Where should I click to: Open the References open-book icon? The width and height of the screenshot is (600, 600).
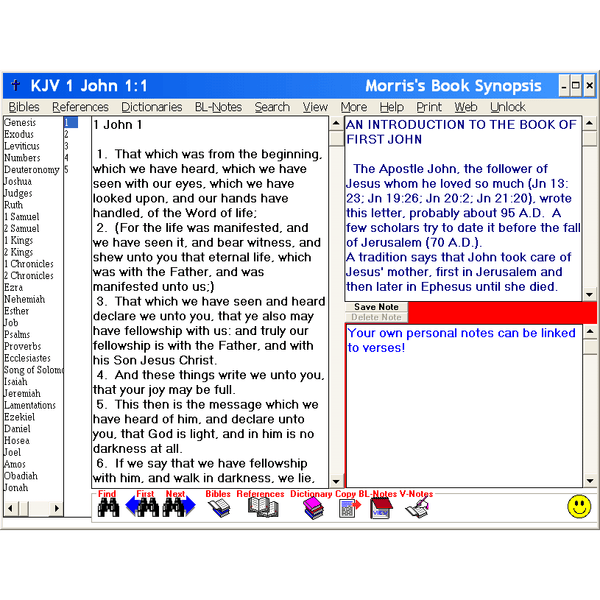click(263, 508)
